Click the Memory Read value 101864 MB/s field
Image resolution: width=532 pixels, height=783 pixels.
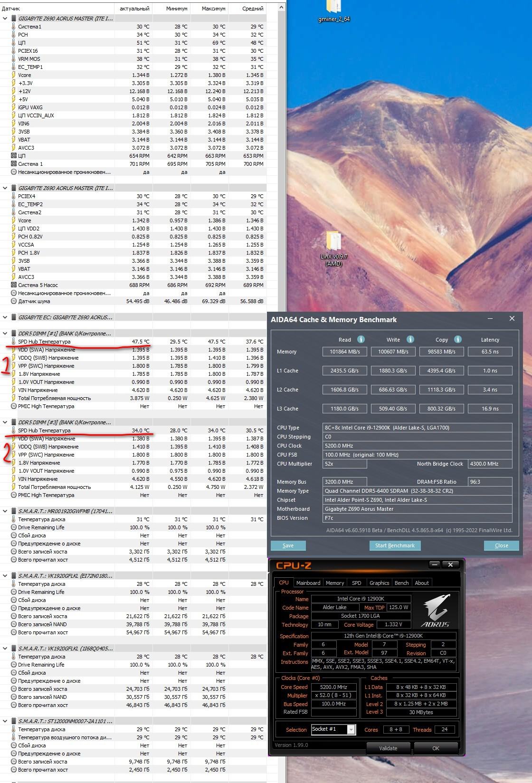345,352
